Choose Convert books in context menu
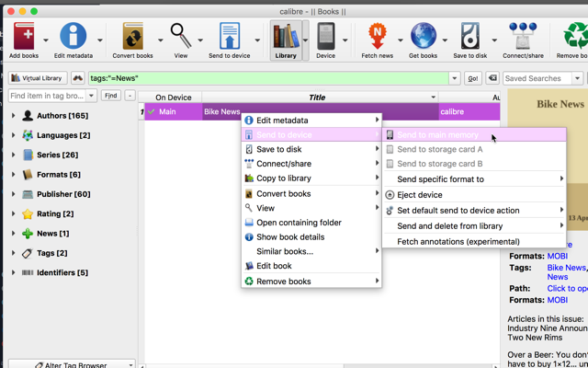The image size is (588, 368). (311, 194)
